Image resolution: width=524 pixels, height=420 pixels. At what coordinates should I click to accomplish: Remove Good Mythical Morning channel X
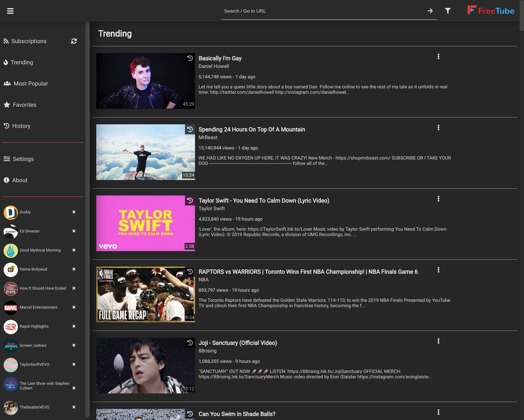click(x=74, y=250)
